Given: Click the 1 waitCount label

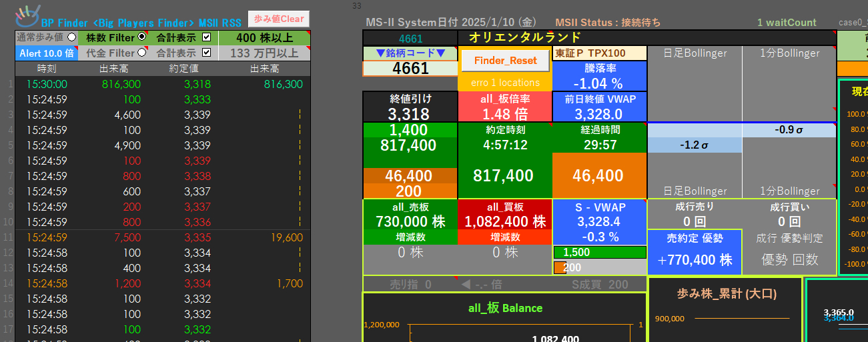Looking at the screenshot, I should pos(787,22).
